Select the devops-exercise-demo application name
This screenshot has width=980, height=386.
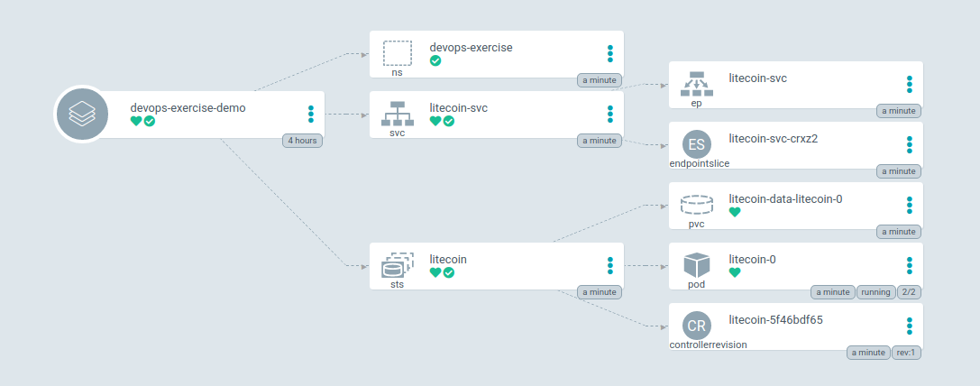click(x=188, y=107)
